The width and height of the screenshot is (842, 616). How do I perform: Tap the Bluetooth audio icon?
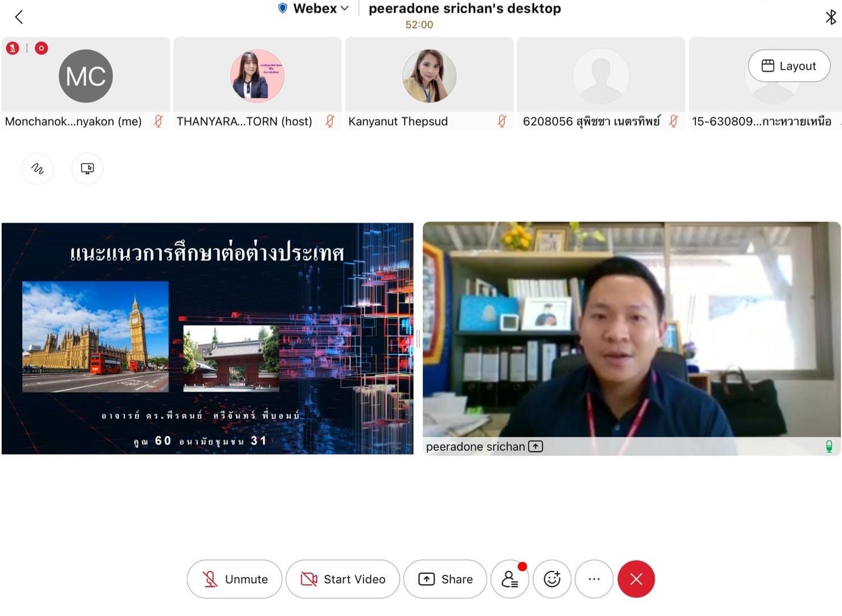831,17
